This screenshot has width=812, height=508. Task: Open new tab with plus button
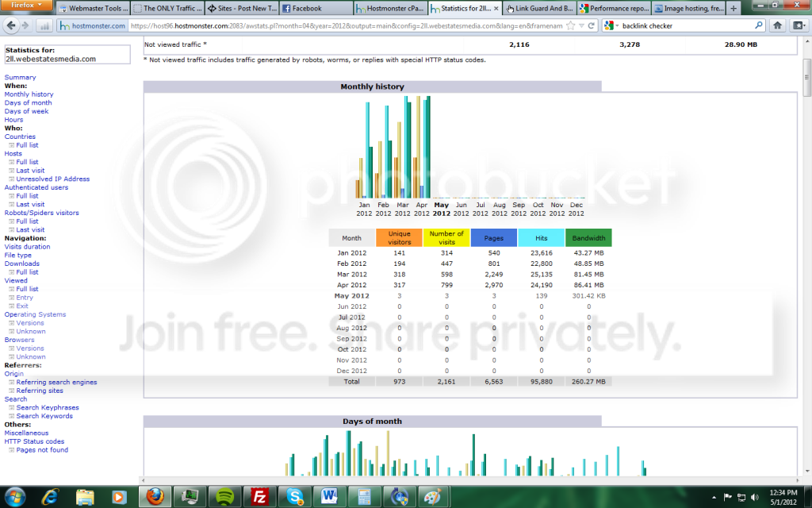(x=733, y=8)
